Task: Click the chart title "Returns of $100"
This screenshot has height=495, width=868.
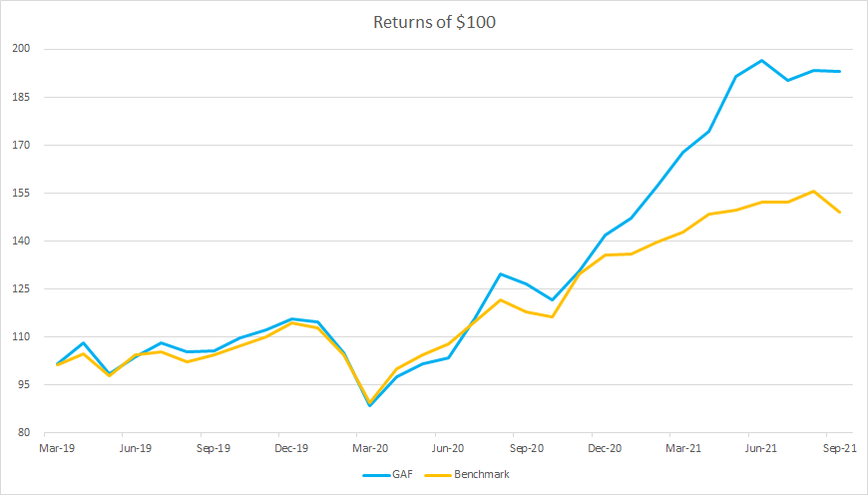Action: tap(432, 22)
